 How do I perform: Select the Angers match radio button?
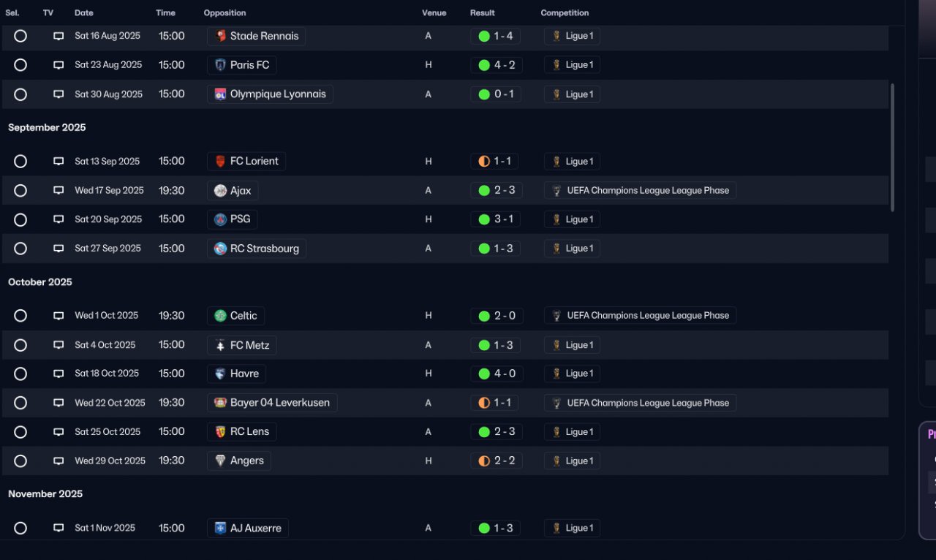click(20, 461)
